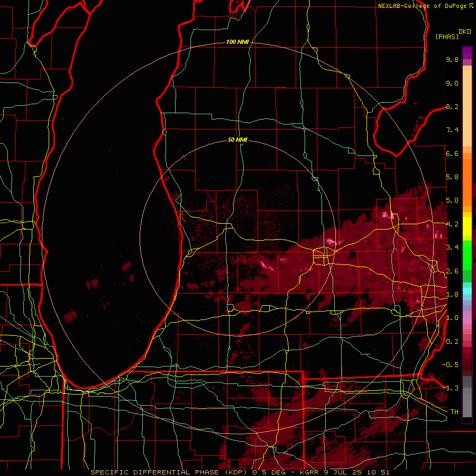The width and height of the screenshot is (476, 476).
Task: Click the KGRR station identifier
Action: click(309, 472)
